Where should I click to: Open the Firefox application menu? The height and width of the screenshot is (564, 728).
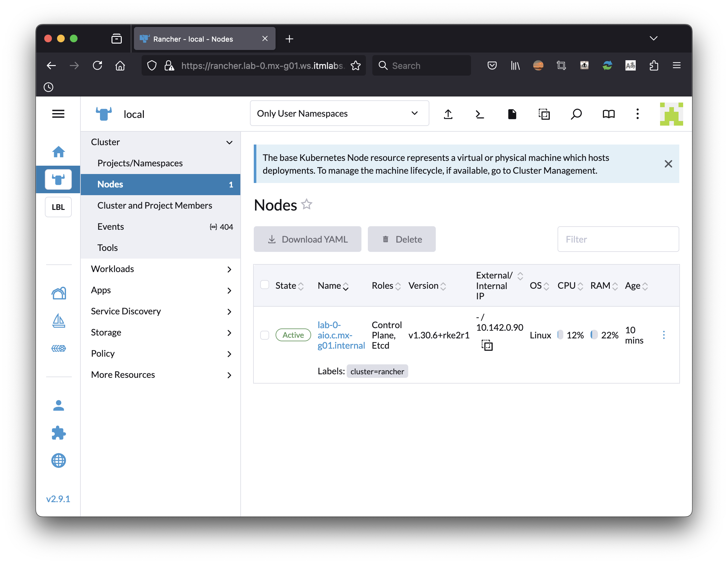677,65
